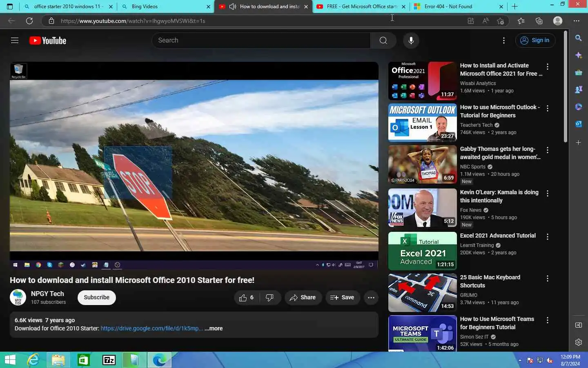Open the Excel 2021 Advanced thumbnail

422,251
